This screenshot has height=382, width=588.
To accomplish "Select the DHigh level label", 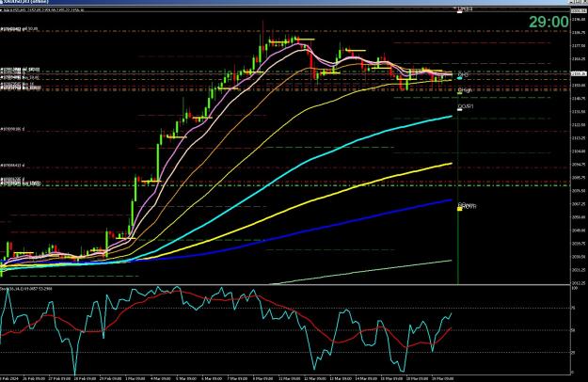I will click(x=465, y=90).
